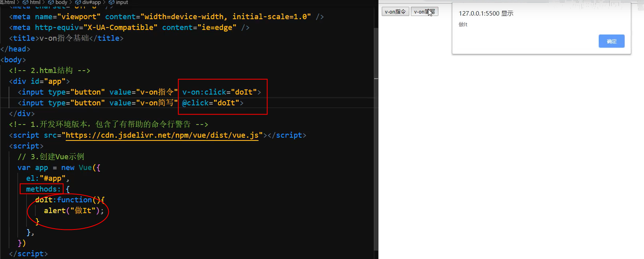Screen dimensions: 644x259
Task: Open the vue.js CDN link in script src
Action: point(162,135)
